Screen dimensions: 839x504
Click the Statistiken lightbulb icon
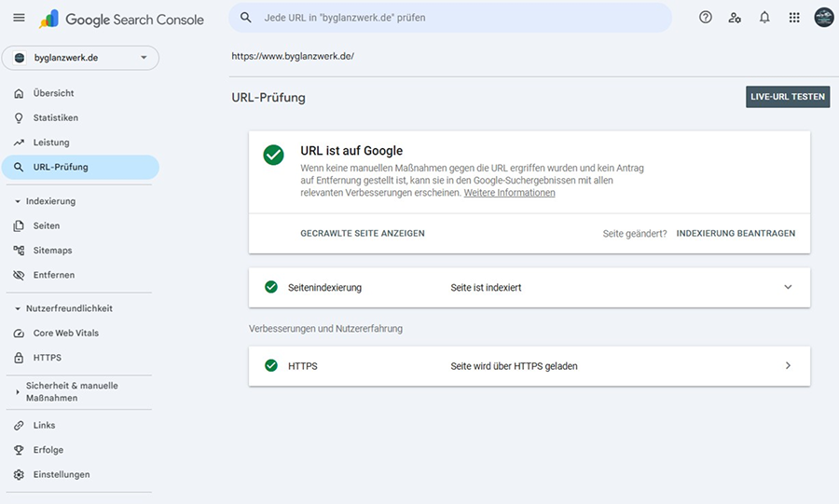(x=19, y=118)
